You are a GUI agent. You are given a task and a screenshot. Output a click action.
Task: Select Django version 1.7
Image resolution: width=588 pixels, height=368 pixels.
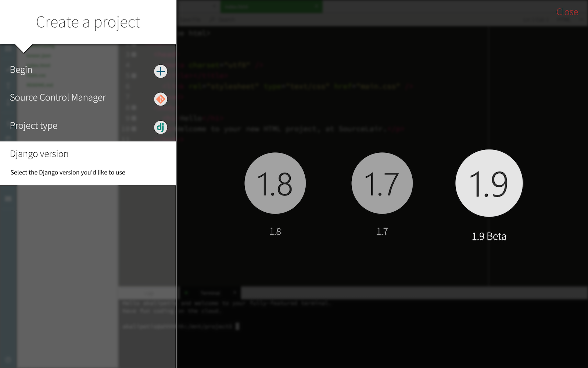[382, 183]
